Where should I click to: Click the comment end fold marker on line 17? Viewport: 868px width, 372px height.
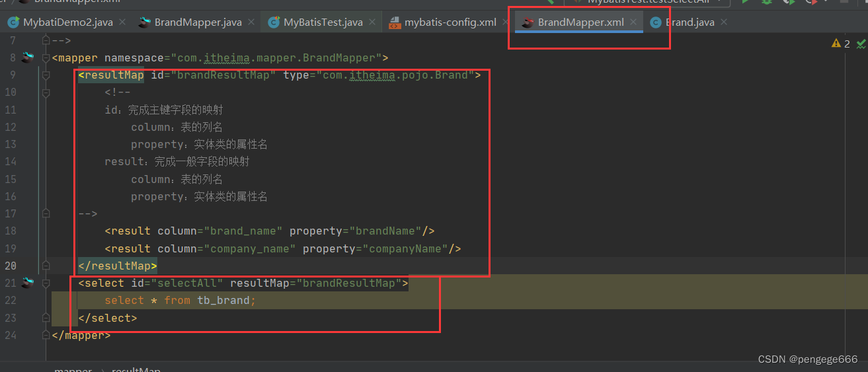point(46,213)
